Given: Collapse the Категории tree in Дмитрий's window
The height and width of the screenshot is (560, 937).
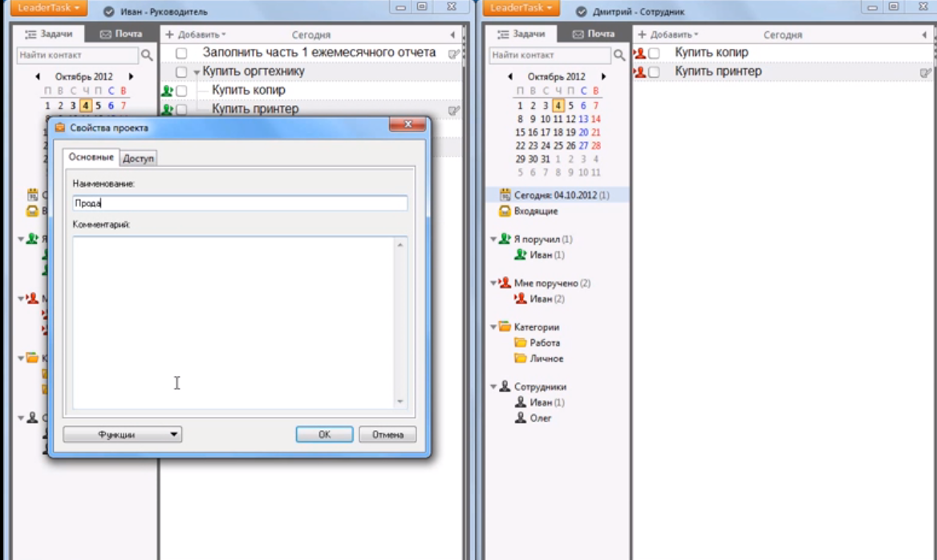Looking at the screenshot, I should coord(493,327).
